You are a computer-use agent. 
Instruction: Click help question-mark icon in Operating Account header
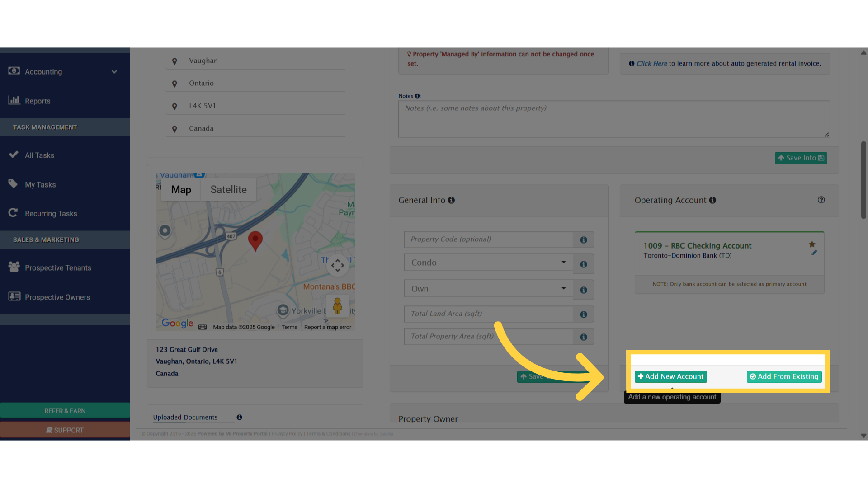[821, 200]
